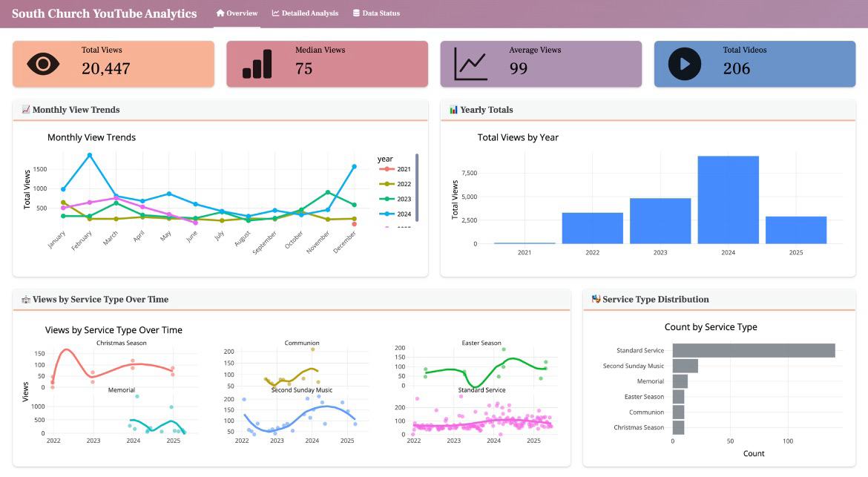
Task: Go to the Data Status tab
Action: [376, 13]
